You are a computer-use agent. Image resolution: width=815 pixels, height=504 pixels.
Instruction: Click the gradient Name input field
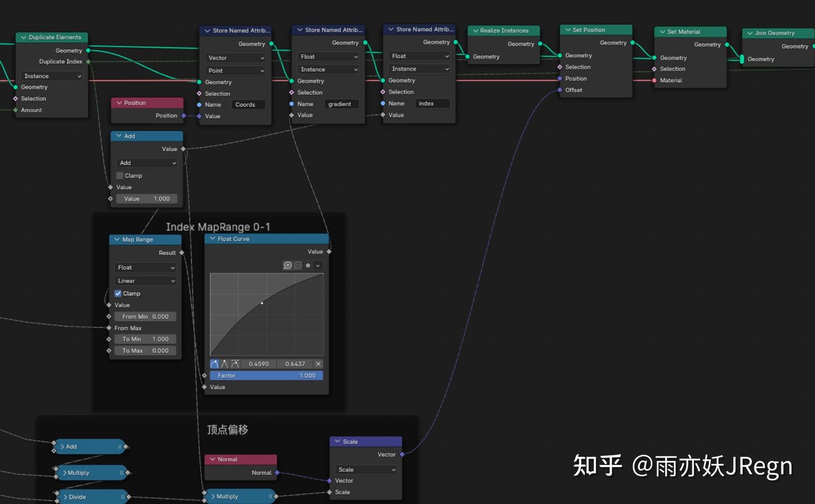tap(341, 104)
